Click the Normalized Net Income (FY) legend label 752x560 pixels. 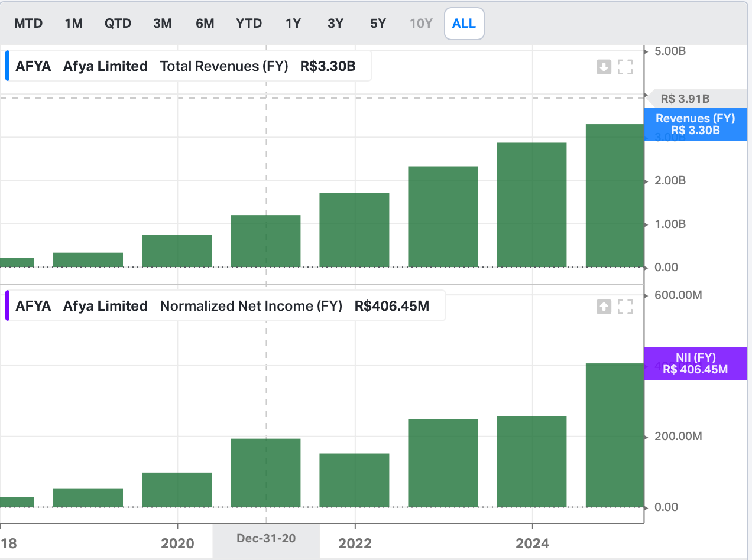click(251, 306)
